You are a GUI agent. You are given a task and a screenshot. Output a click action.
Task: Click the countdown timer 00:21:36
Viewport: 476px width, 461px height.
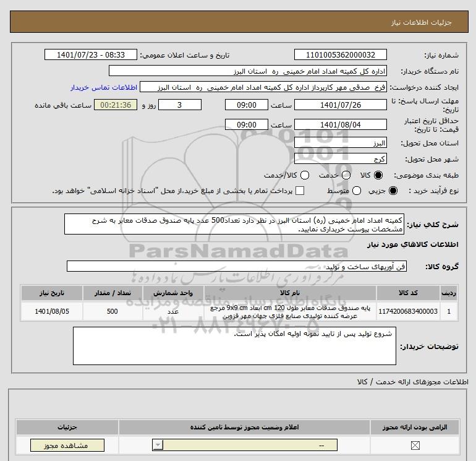coord(116,105)
